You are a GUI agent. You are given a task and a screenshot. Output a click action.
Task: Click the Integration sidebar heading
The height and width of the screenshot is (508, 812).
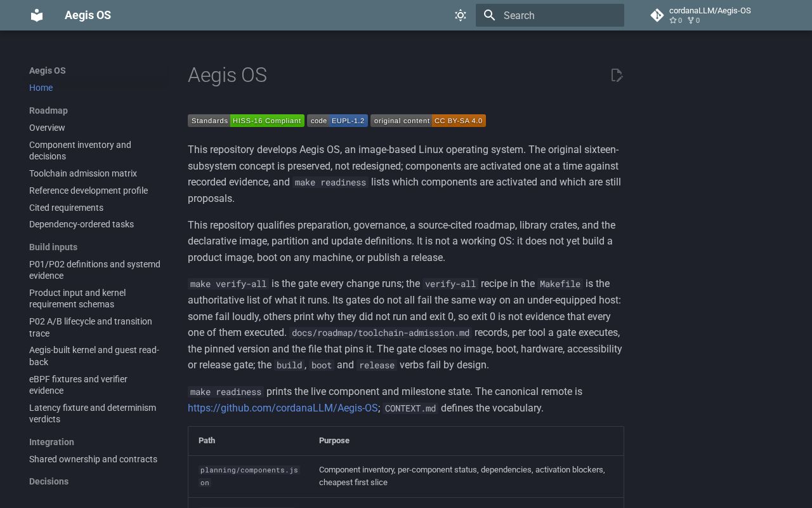tap(51, 442)
